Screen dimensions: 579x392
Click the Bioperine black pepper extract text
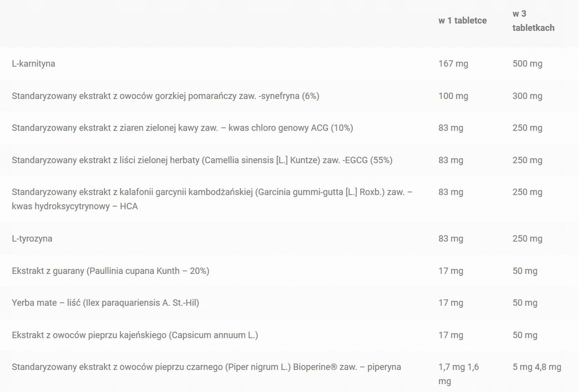(206, 367)
